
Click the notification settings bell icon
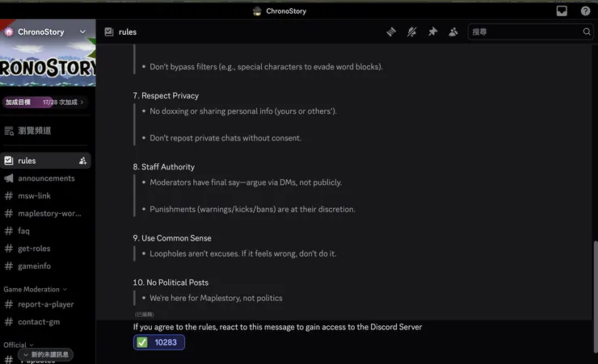(412, 31)
